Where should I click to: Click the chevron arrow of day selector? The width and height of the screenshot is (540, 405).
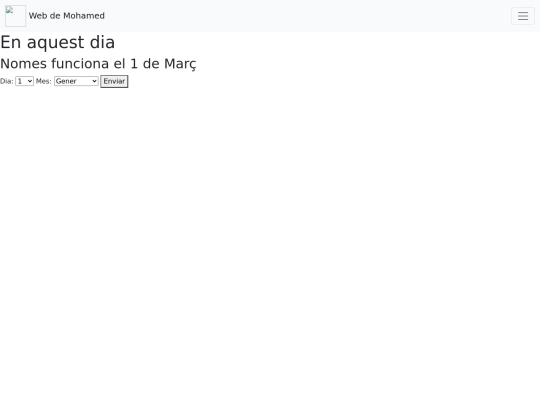pyautogui.click(x=30, y=81)
